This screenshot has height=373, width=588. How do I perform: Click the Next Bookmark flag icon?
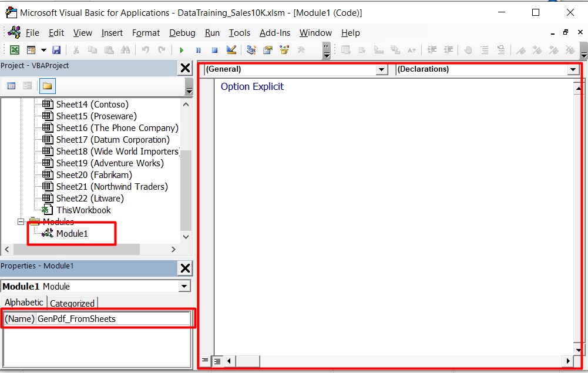tap(537, 50)
